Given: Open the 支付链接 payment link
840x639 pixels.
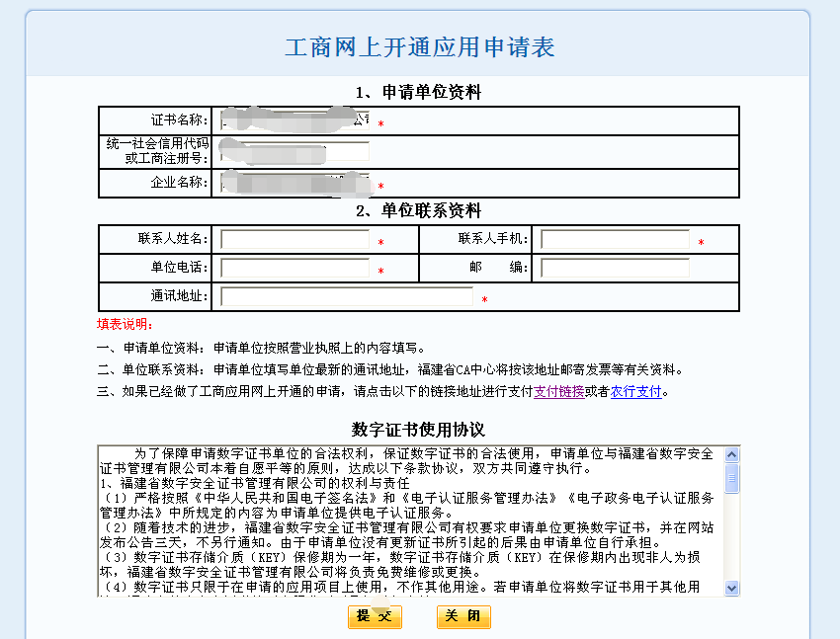Looking at the screenshot, I should pos(558,392).
